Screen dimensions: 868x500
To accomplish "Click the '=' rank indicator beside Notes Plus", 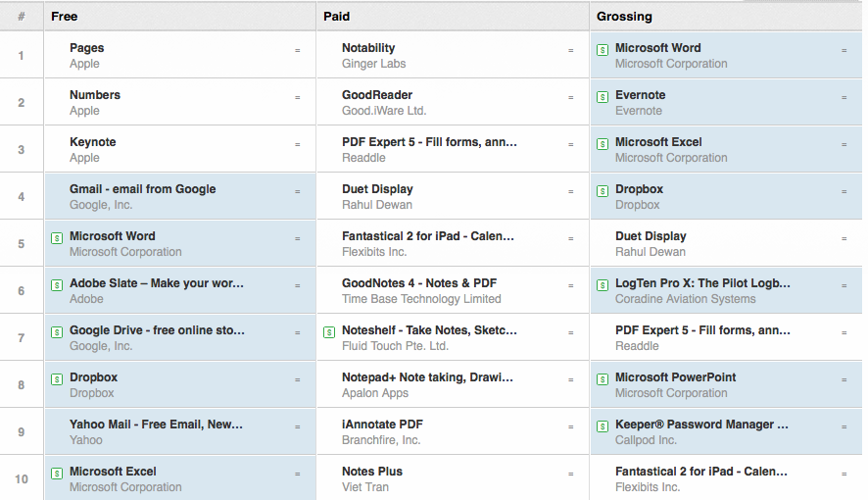I will click(571, 474).
